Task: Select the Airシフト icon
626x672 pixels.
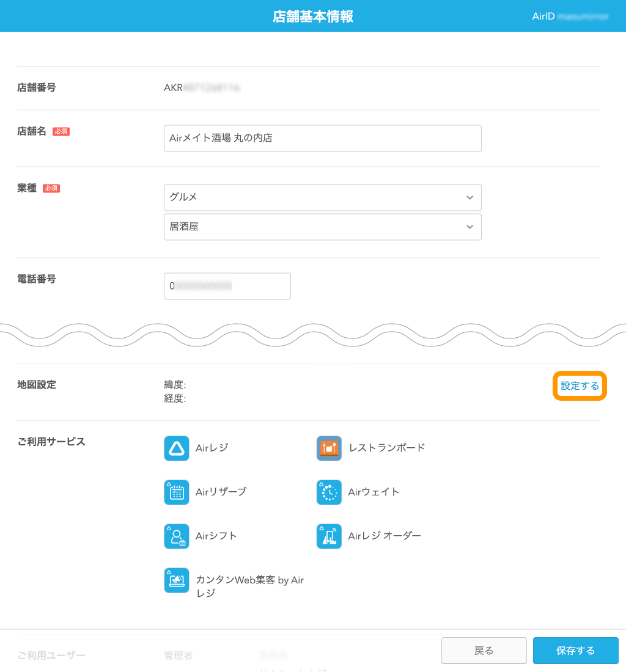Action: tap(176, 536)
